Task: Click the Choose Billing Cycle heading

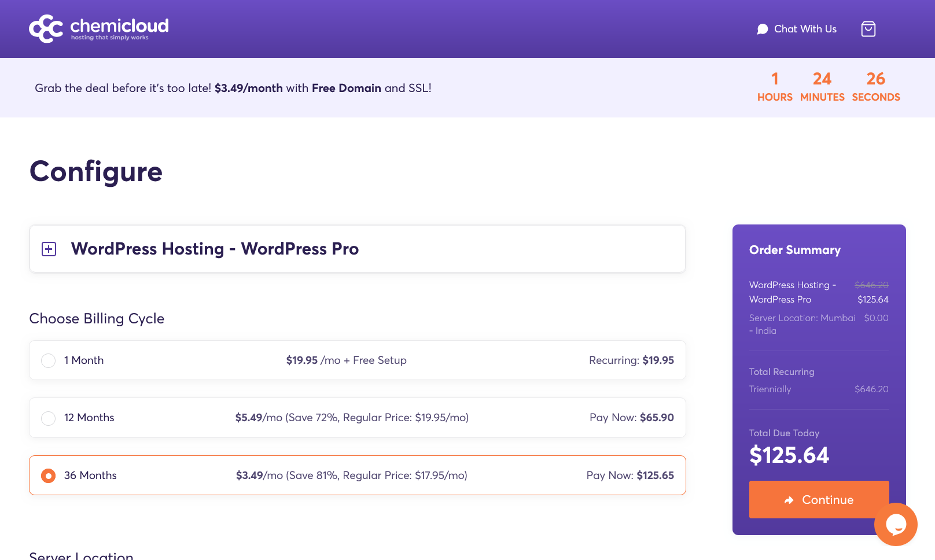Action: 97,319
